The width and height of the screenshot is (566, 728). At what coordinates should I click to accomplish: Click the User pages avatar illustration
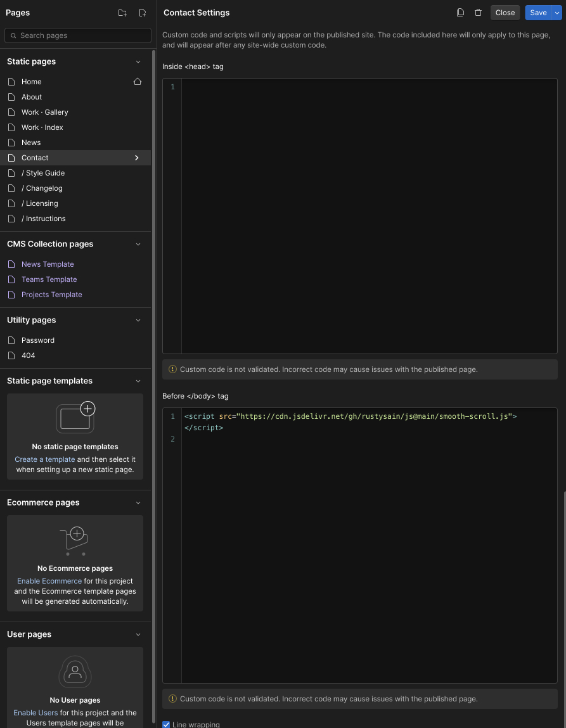75,672
